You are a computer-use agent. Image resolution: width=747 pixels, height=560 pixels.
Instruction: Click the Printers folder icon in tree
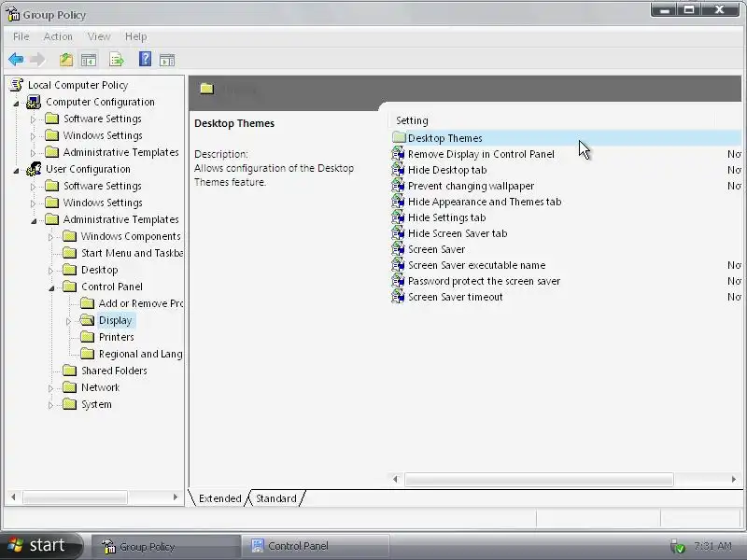tap(87, 337)
